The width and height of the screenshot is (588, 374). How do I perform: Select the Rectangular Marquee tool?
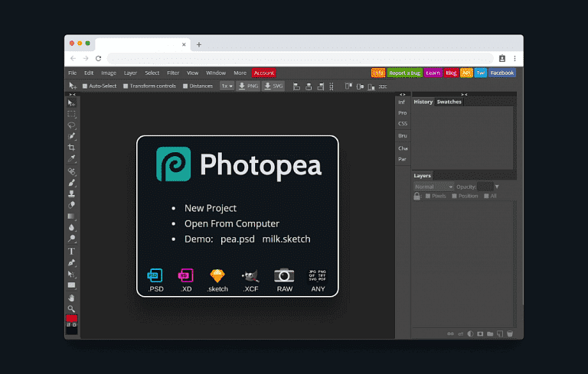pyautogui.click(x=71, y=113)
